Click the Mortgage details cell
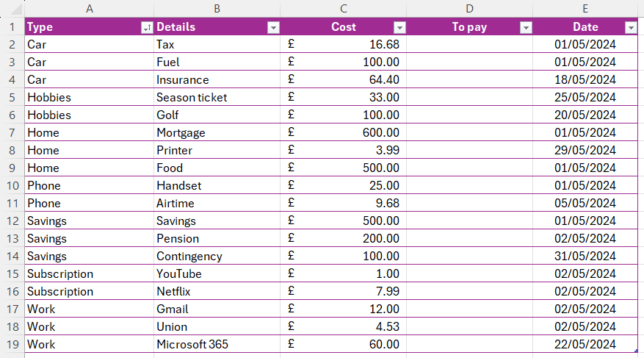 coord(217,132)
